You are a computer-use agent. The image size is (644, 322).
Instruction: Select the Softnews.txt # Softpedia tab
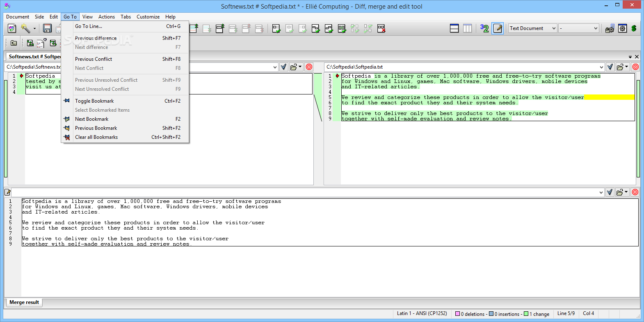pyautogui.click(x=34, y=57)
